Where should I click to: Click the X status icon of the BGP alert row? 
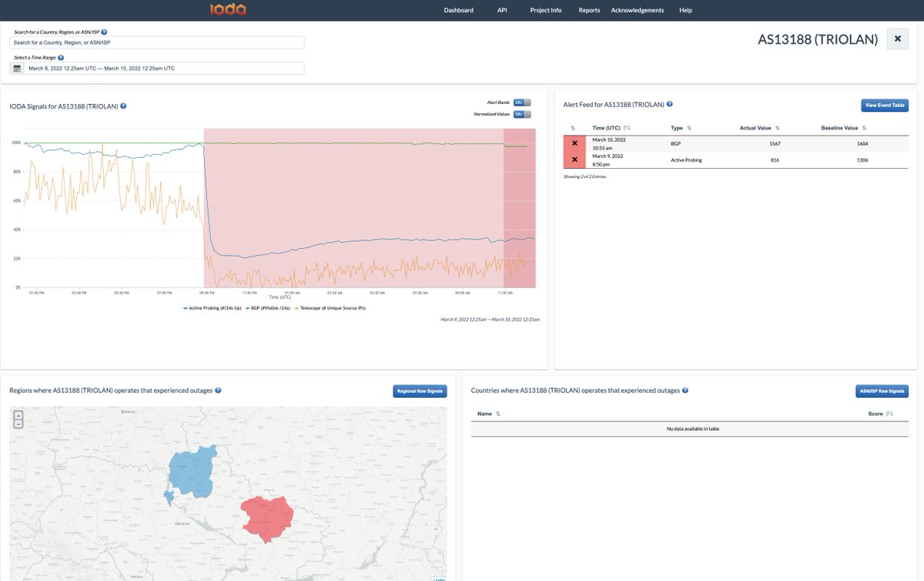(574, 143)
